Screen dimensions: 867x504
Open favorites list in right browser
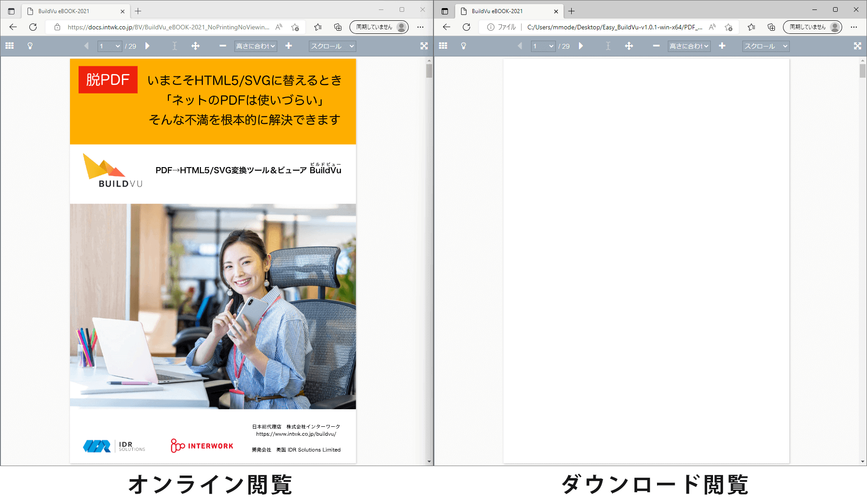click(751, 27)
